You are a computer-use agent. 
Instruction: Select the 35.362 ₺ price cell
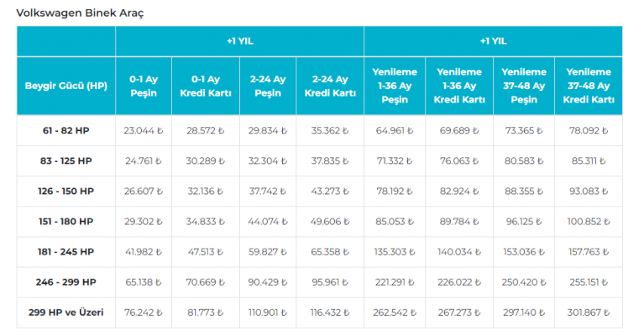[x=330, y=131]
